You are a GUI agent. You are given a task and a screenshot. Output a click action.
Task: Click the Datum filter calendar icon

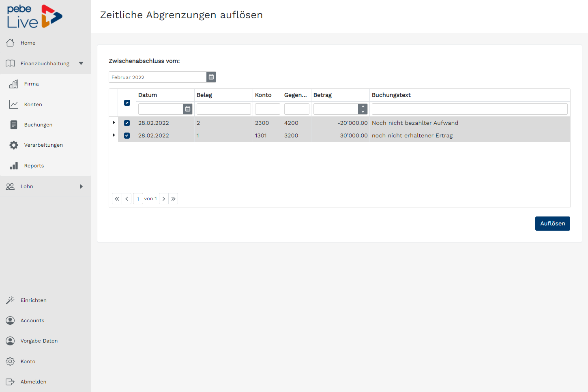pos(187,109)
